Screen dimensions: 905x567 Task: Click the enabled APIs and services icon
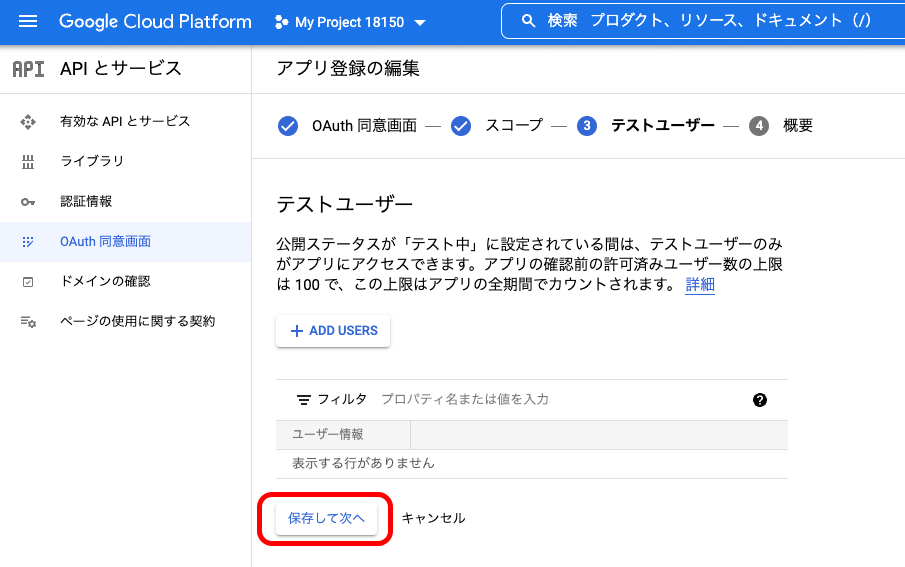coord(28,121)
